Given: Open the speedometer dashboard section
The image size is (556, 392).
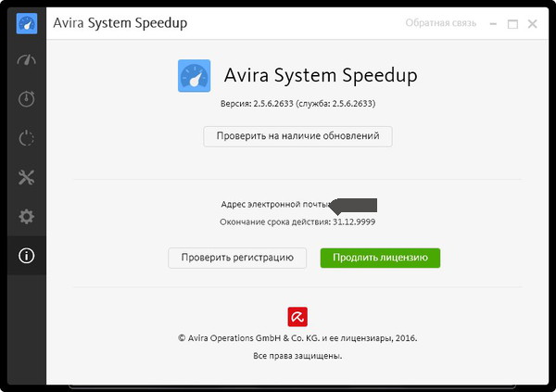Looking at the screenshot, I should [26, 61].
